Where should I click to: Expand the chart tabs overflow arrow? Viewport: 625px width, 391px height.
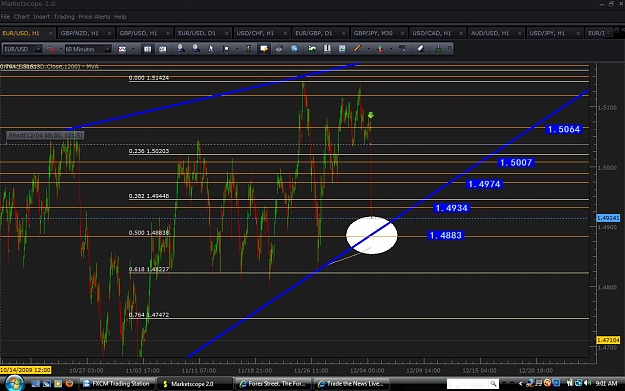(609, 33)
